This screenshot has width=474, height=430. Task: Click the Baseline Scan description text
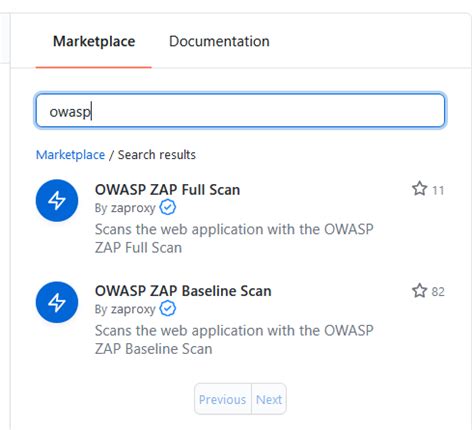pos(234,340)
